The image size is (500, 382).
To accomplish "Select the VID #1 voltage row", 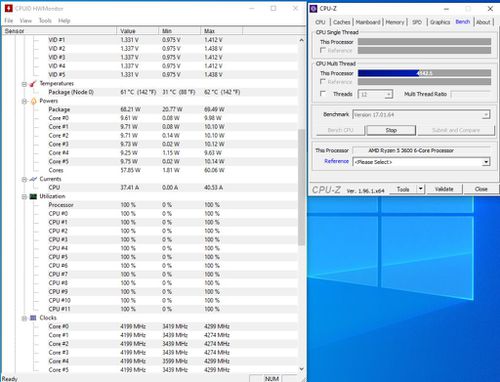I will [x=150, y=40].
